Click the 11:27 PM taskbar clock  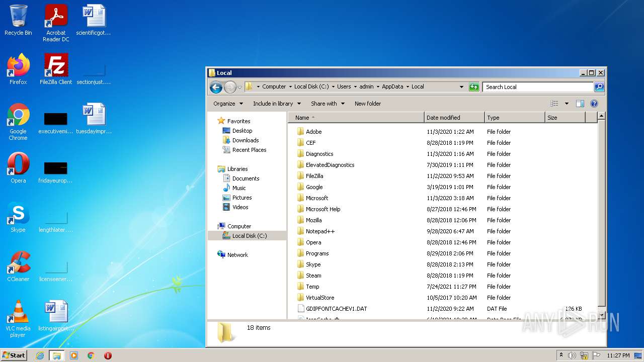(618, 355)
